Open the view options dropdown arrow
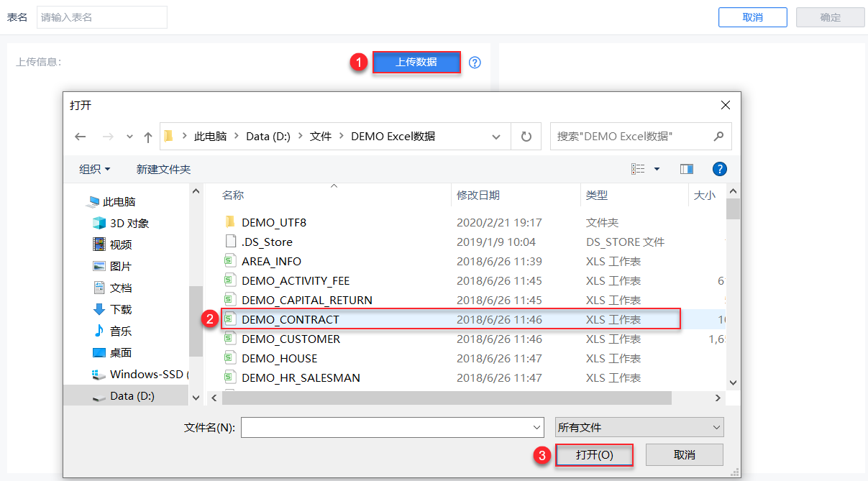This screenshot has height=481, width=868. [x=657, y=169]
